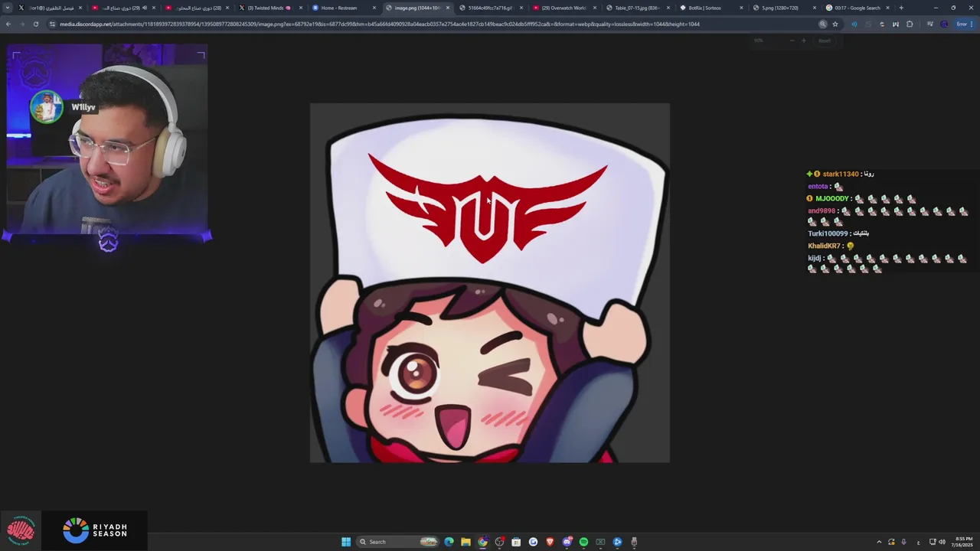Open File Explorer from the taskbar
This screenshot has width=980, height=551.
click(465, 542)
